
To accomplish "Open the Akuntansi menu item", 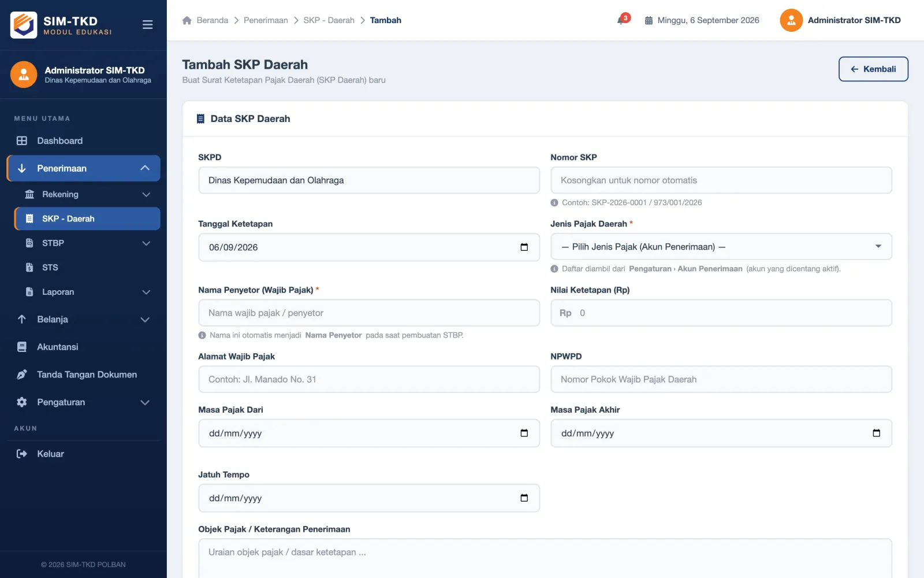I will (x=83, y=347).
